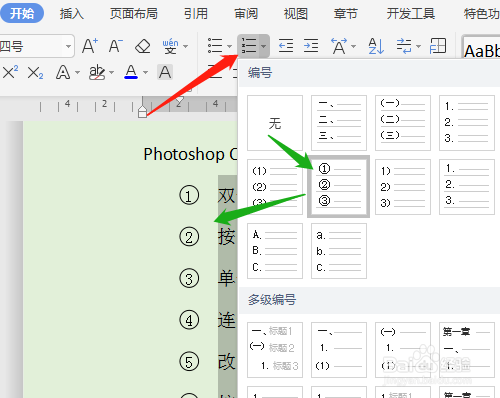Image resolution: width=500 pixels, height=398 pixels.
Task: Switch to the 插入 tab
Action: (x=71, y=14)
